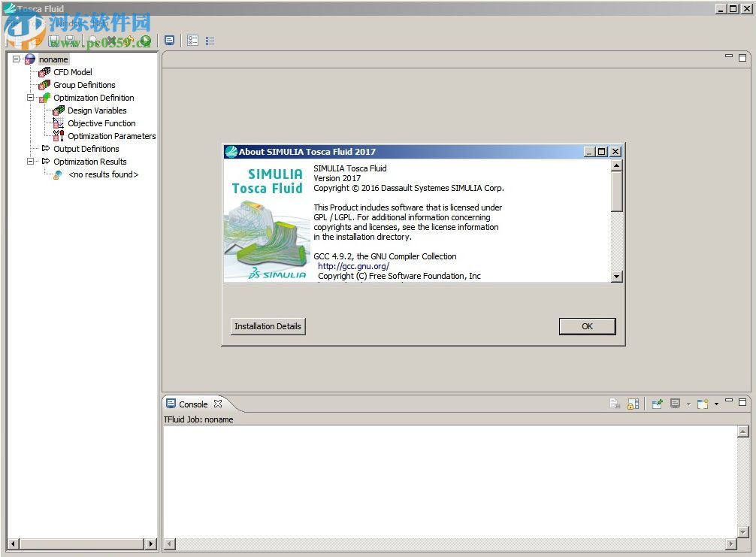756x557 pixels.
Task: Click the tree panel's left scroll arrow
Action: pyautogui.click(x=13, y=544)
